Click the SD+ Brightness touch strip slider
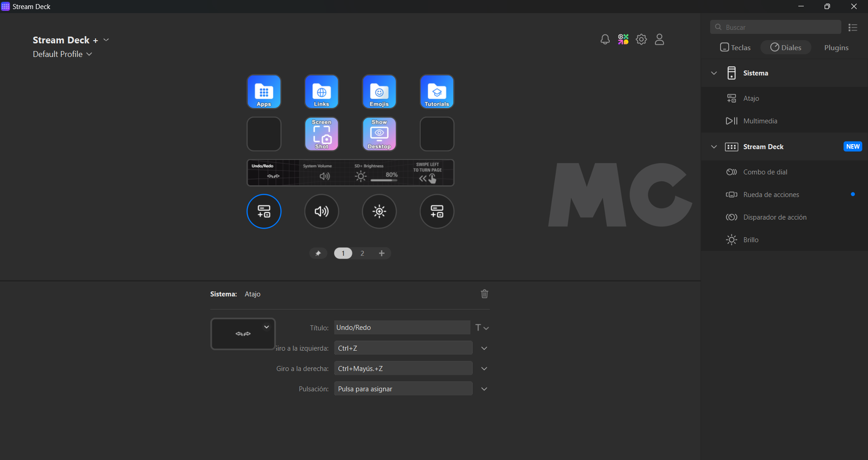This screenshot has height=460, width=868. pyautogui.click(x=376, y=173)
